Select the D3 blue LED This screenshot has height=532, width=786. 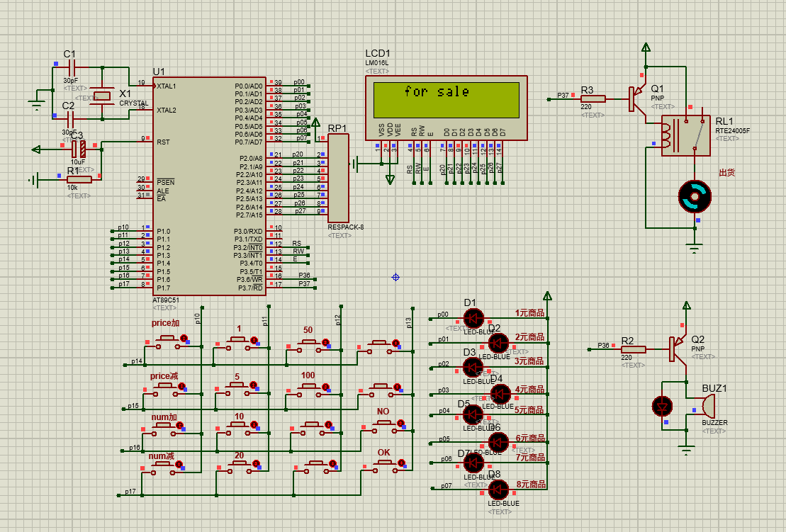click(473, 368)
